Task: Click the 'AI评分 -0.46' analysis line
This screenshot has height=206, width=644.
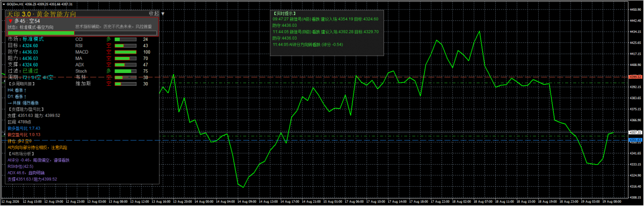Action: point(39,160)
